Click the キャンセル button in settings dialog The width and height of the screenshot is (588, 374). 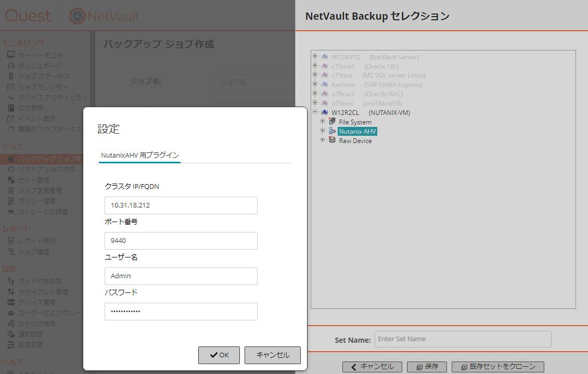point(273,355)
